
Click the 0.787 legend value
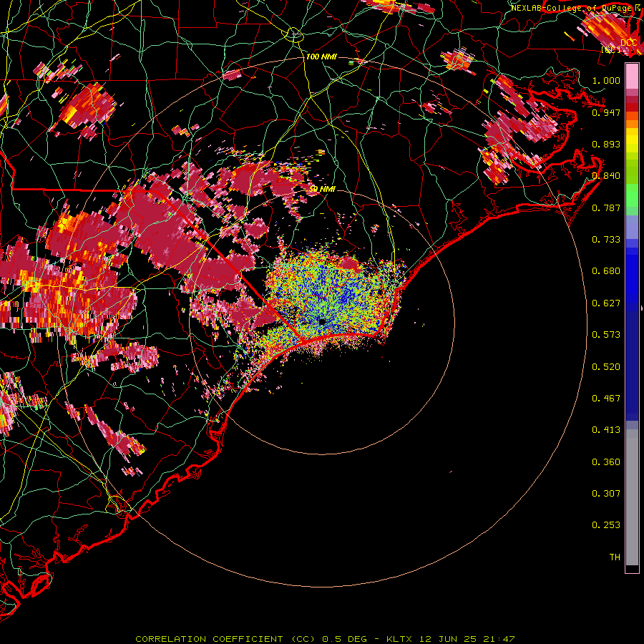tap(606, 208)
